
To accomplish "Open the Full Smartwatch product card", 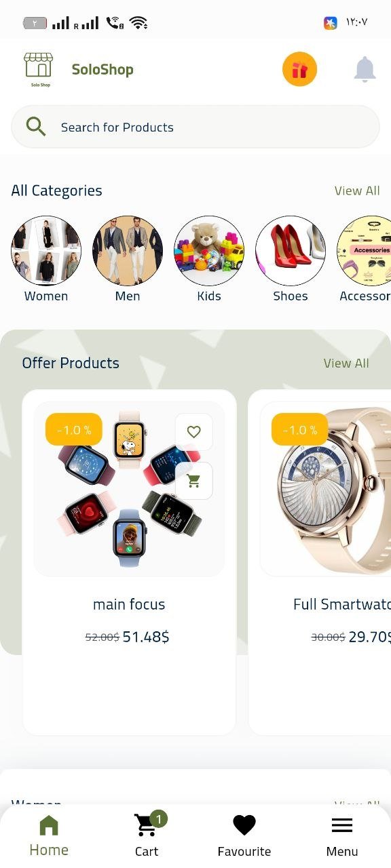I will click(320, 563).
